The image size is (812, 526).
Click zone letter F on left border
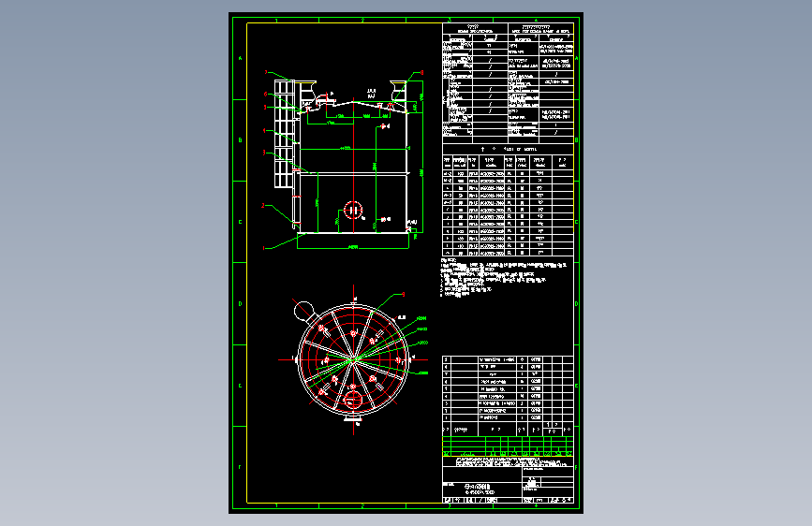(241, 467)
